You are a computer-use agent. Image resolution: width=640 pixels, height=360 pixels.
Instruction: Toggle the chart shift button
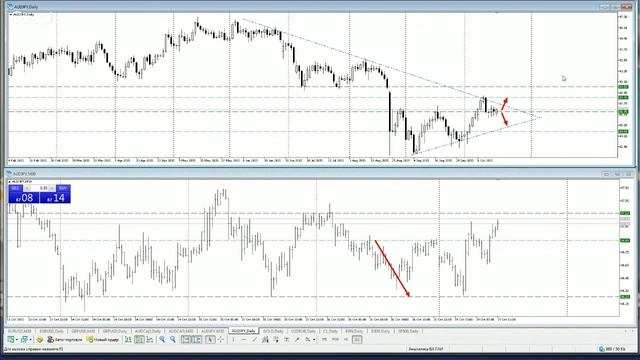196,339
